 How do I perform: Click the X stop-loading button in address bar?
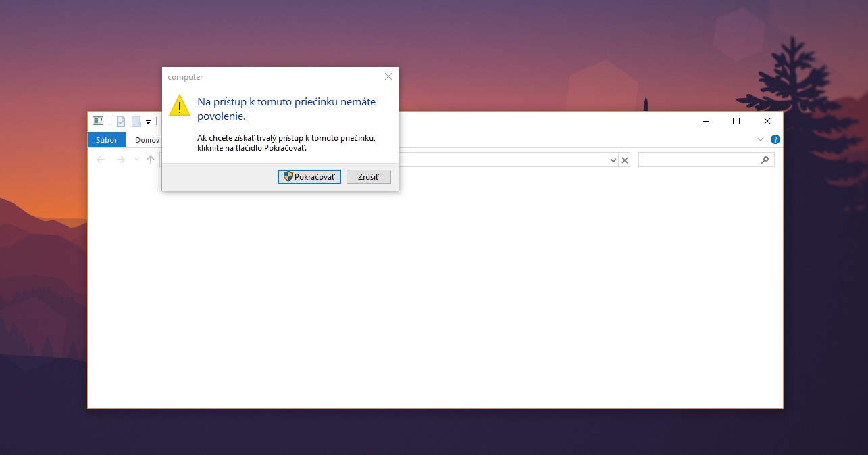pos(625,160)
